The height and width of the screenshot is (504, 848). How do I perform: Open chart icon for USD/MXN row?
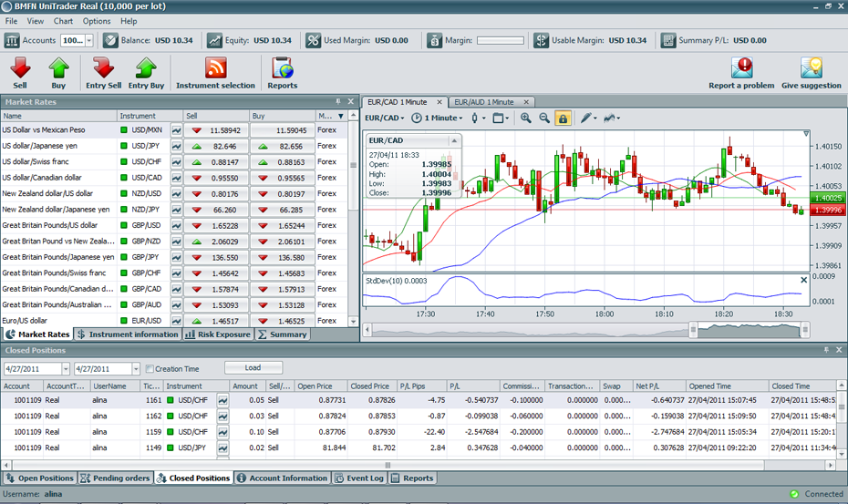[176, 130]
